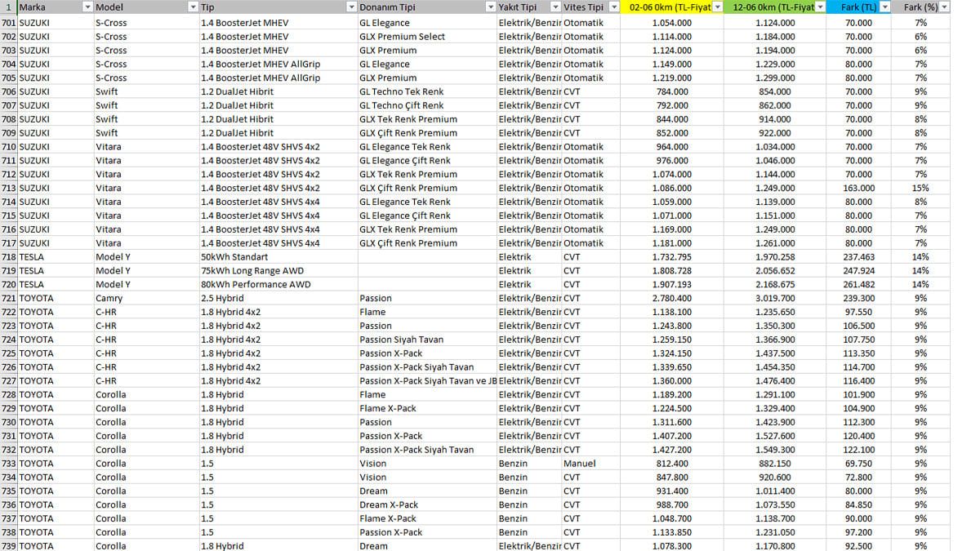Open the Model column filter dropdown
This screenshot has height=551, width=980.
(x=193, y=7)
